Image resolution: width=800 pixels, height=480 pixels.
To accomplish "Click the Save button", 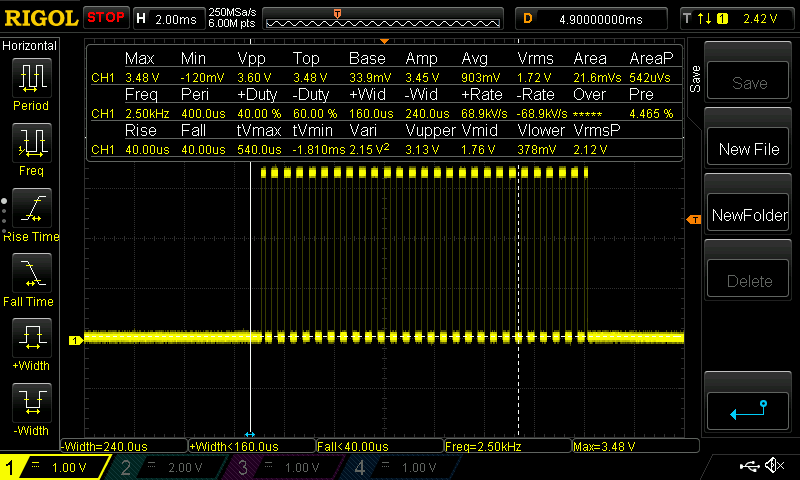I will pyautogui.click(x=748, y=82).
